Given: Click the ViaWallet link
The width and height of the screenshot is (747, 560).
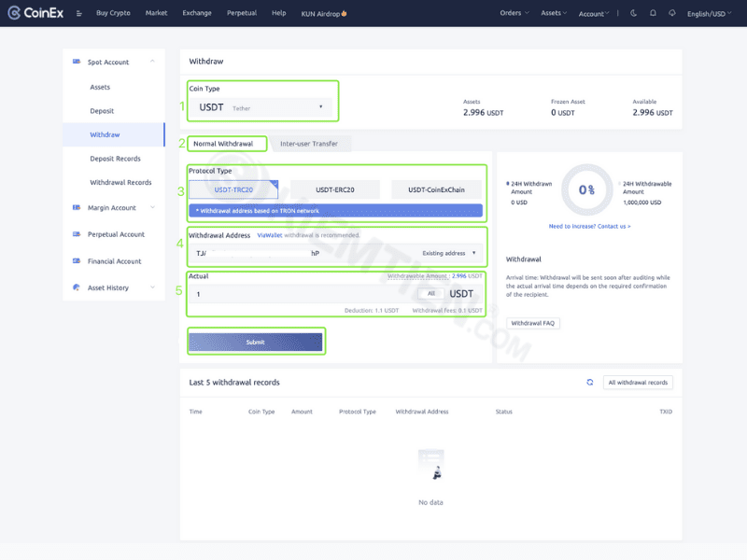Looking at the screenshot, I should [270, 235].
